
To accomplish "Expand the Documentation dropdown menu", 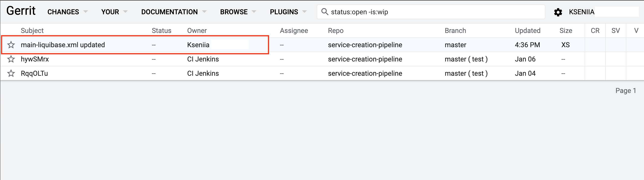I will click(174, 12).
